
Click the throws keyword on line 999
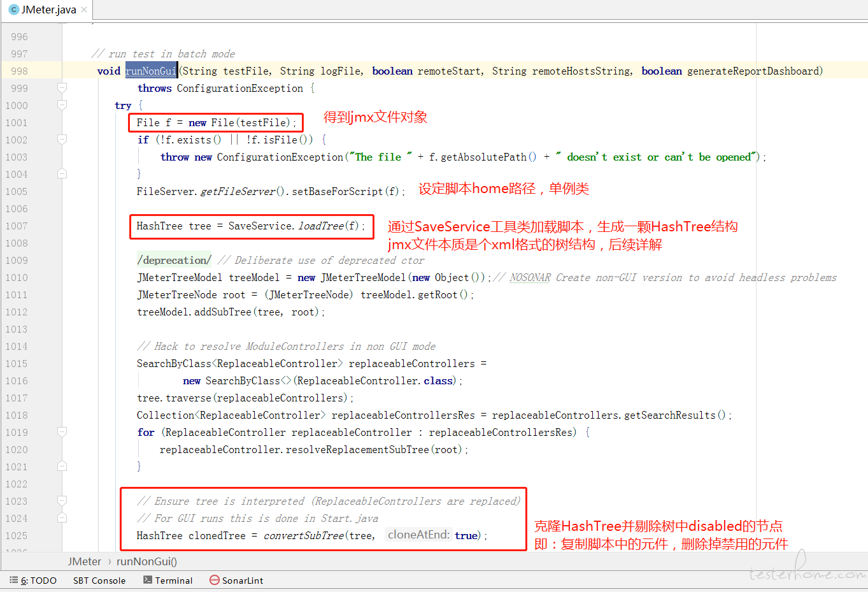click(155, 88)
